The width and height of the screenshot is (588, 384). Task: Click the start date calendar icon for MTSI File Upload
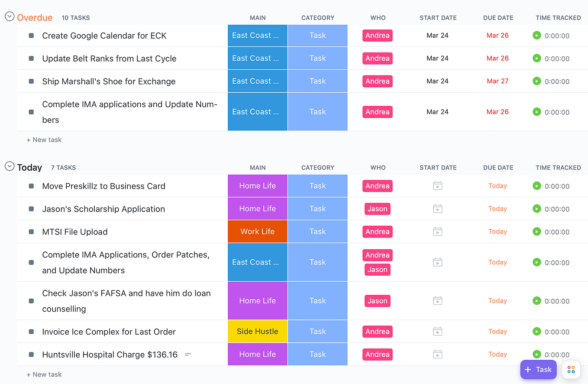(437, 231)
